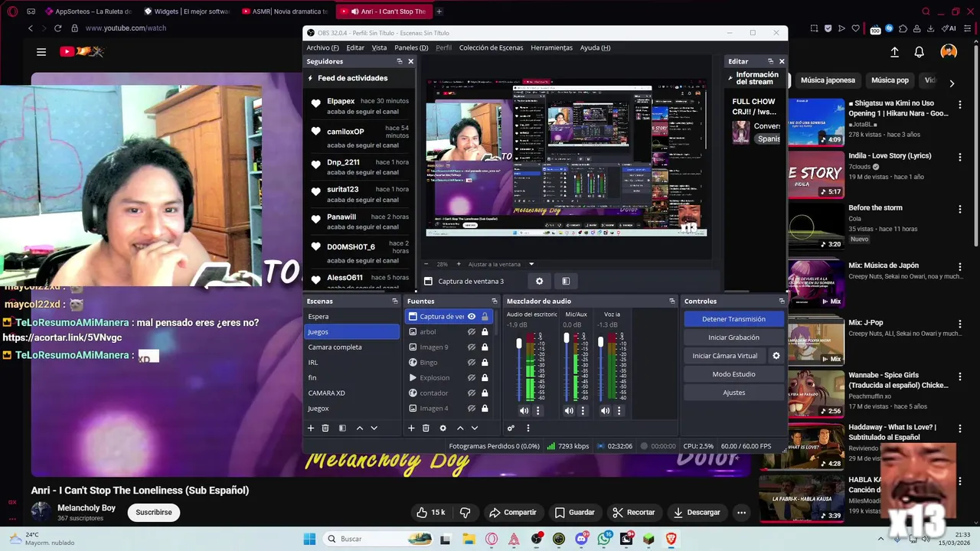The image size is (980, 551).
Task: Open the Ayuda menu in OBS
Action: (x=595, y=47)
